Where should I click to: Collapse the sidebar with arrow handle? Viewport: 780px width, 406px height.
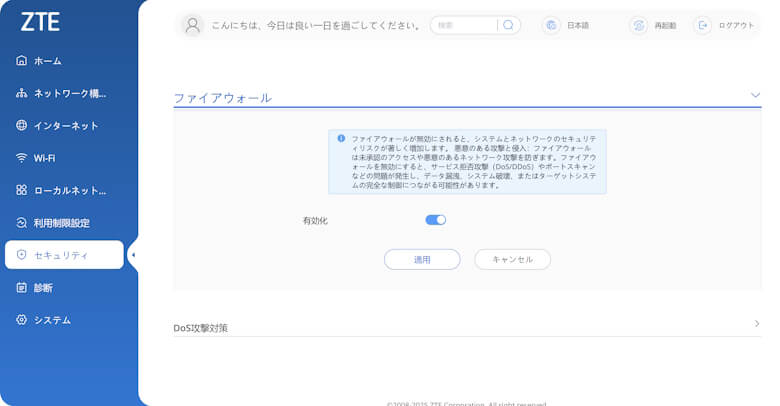pyautogui.click(x=133, y=255)
